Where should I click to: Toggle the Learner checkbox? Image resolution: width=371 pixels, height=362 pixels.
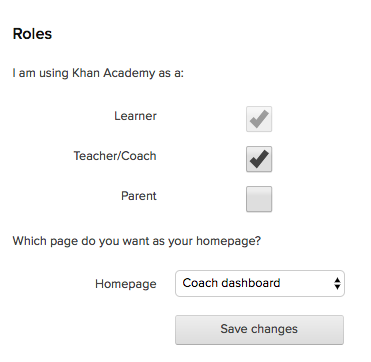[259, 119]
